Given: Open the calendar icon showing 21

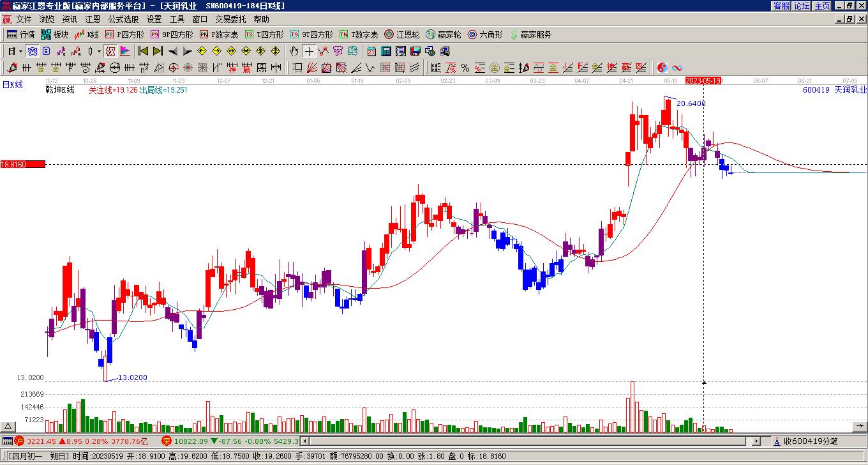Looking at the screenshot, I should point(371,51).
